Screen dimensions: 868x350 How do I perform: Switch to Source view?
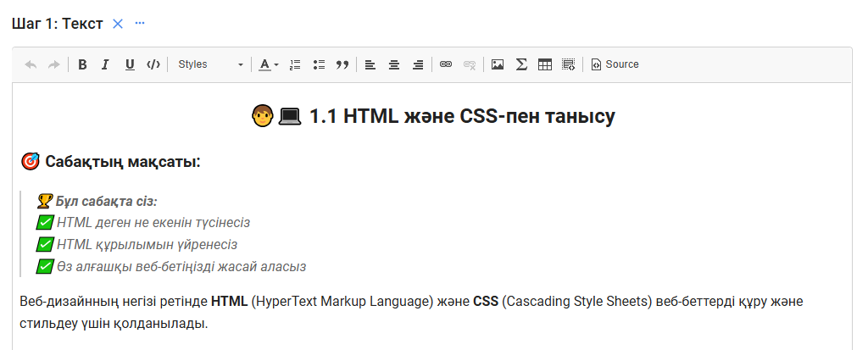point(615,64)
